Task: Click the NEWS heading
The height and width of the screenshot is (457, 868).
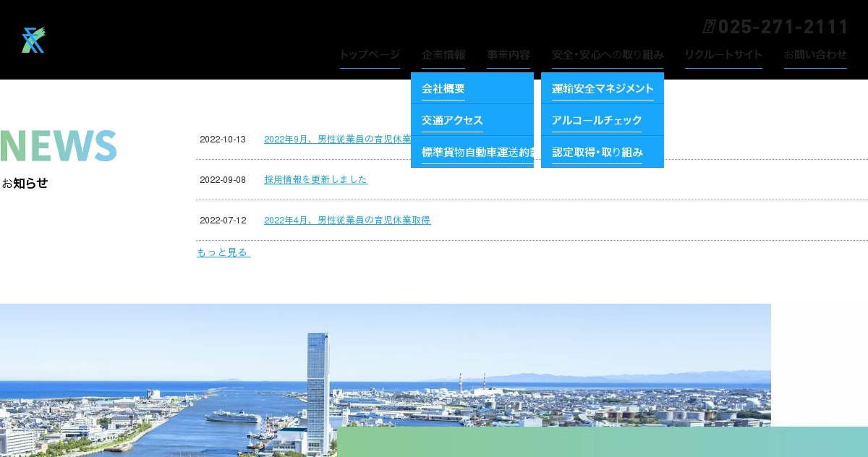Action: pyautogui.click(x=59, y=145)
